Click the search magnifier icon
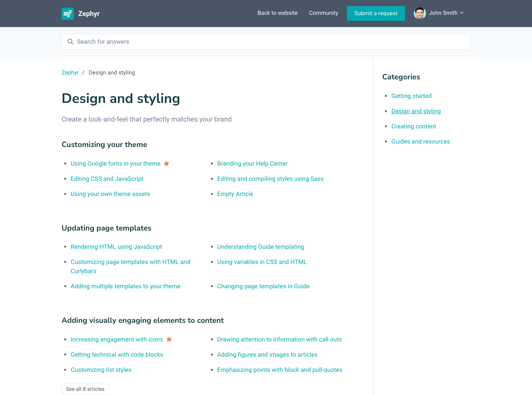The height and width of the screenshot is (395, 532). point(70,42)
